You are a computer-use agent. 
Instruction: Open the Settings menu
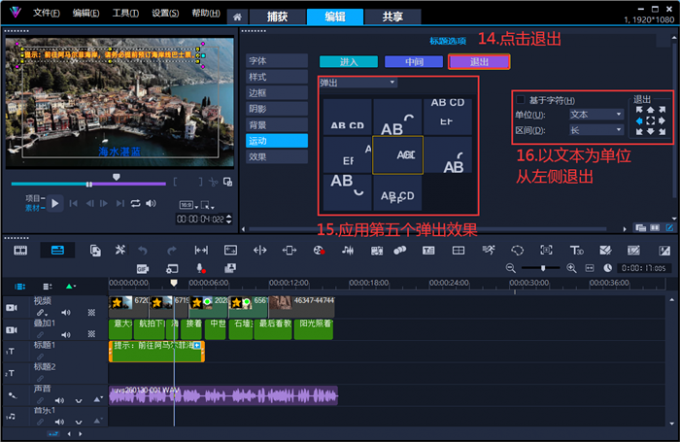(165, 13)
